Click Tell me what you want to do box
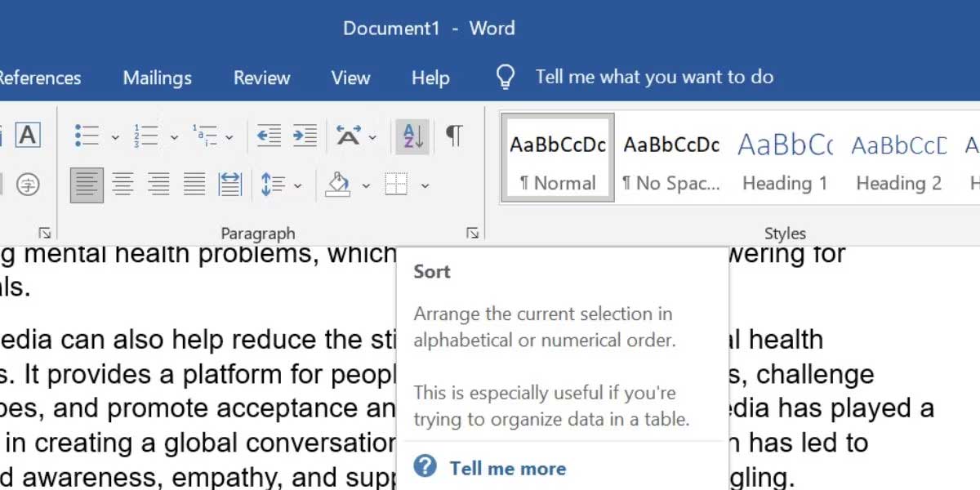The height and width of the screenshot is (490, 980). click(x=654, y=78)
